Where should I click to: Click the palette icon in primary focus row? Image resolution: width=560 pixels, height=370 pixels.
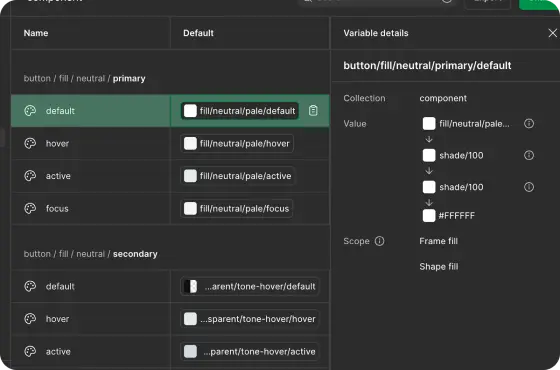pos(30,208)
